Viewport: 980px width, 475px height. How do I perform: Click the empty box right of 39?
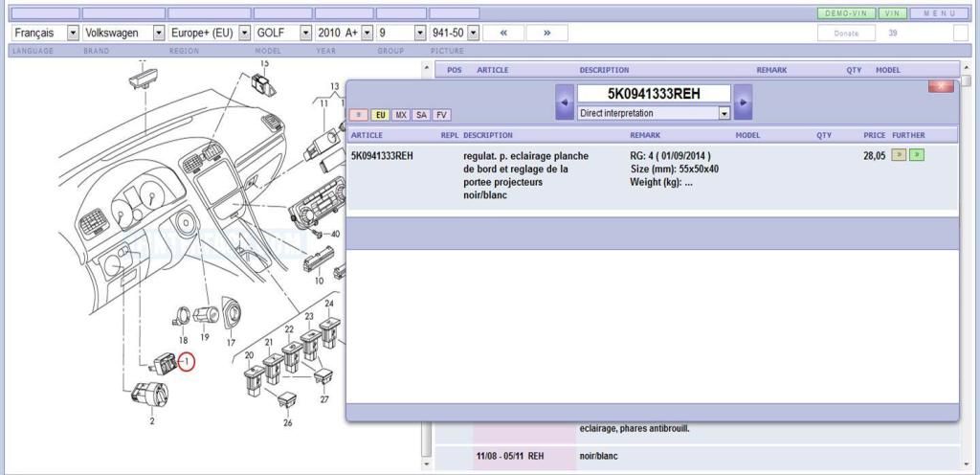click(x=961, y=34)
